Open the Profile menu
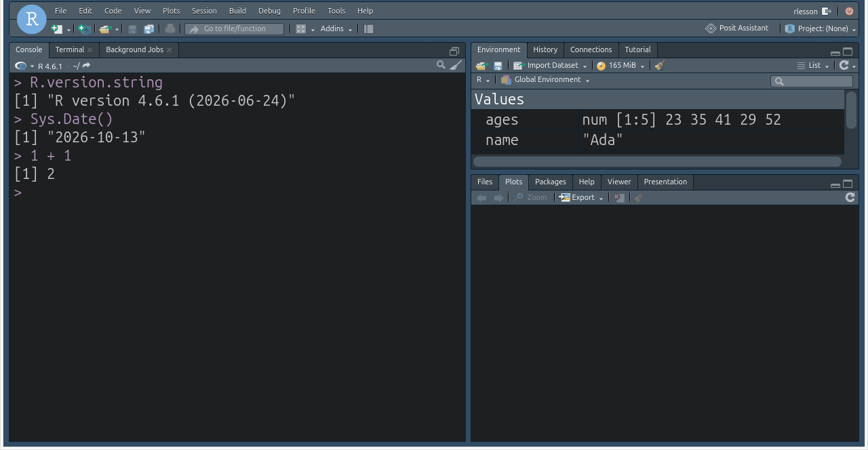868x450 pixels. pos(304,11)
